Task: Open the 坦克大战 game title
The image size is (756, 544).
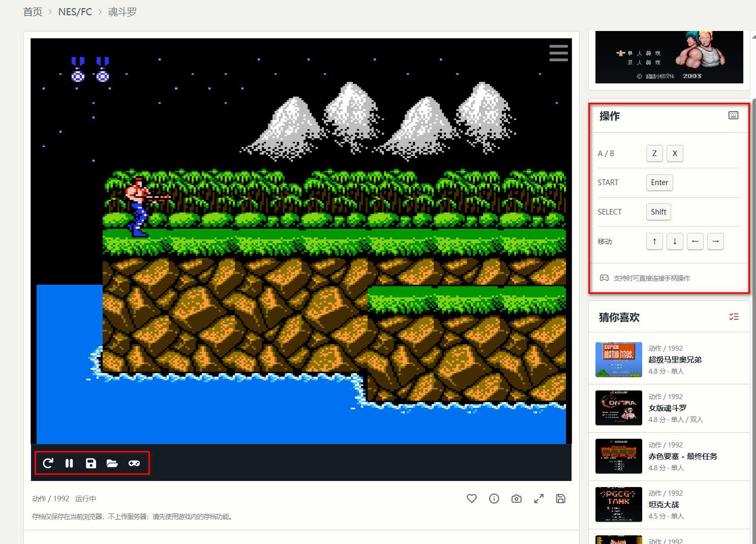Action: pos(664,504)
